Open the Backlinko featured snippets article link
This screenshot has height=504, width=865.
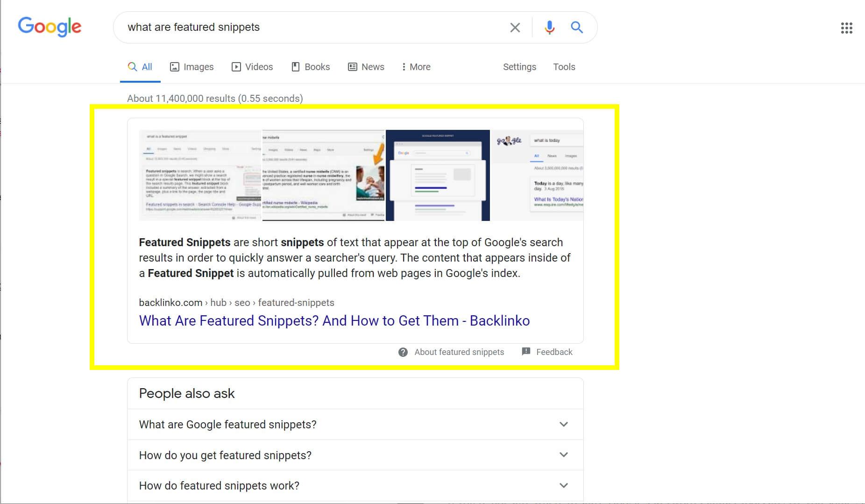click(x=334, y=320)
